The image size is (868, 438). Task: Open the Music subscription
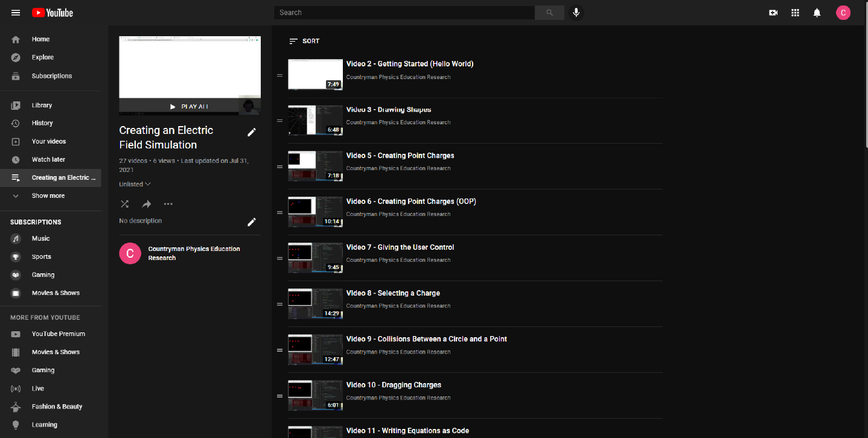click(51, 238)
